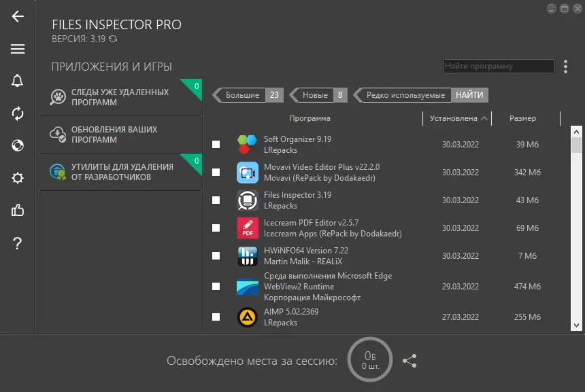Open help question mark icon
Screen dimensions: 585x392
point(18,243)
